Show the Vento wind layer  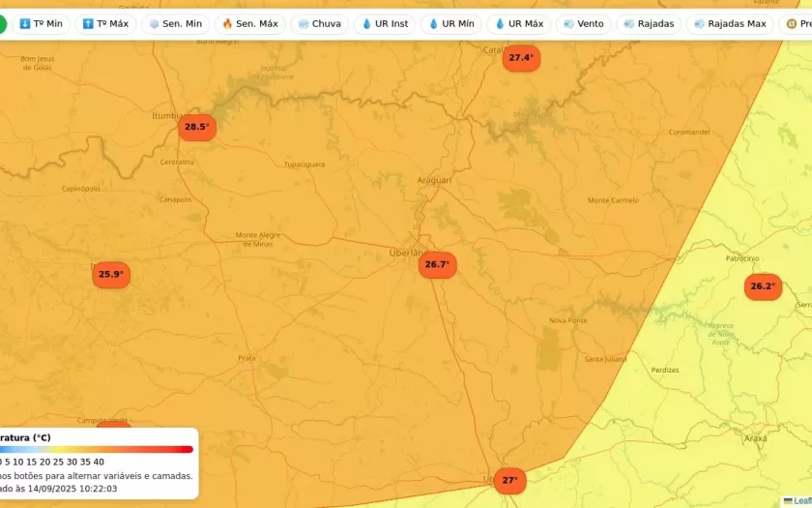[584, 24]
